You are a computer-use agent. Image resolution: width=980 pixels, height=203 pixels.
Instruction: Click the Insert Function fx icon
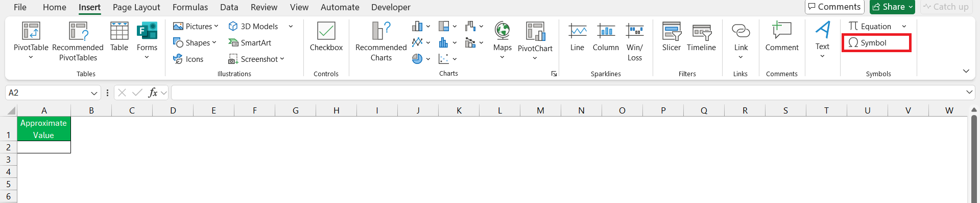153,93
